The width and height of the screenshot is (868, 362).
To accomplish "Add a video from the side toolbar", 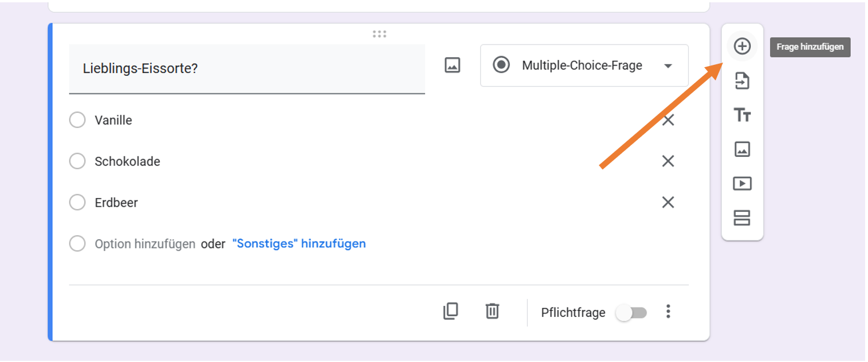I will [742, 184].
